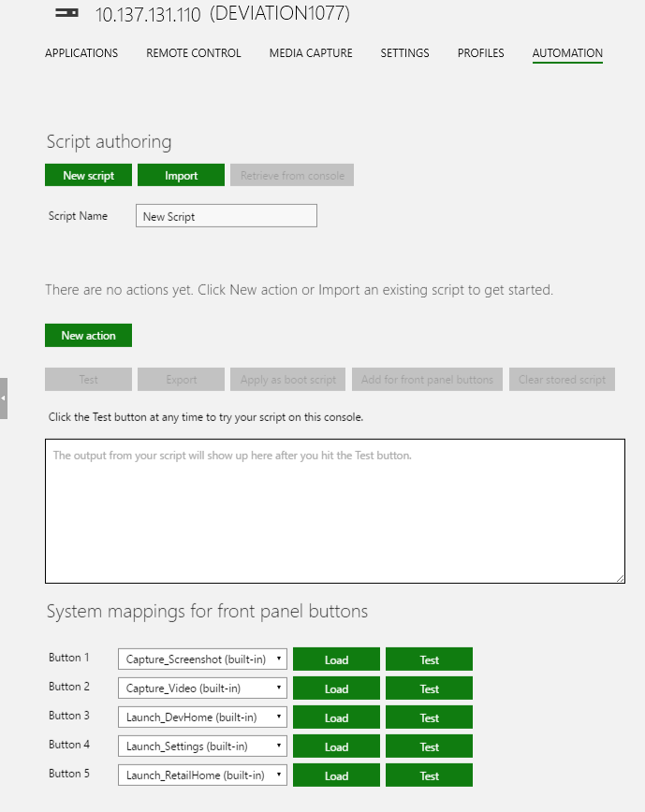
Task: Click the Import button
Action: coord(181,175)
